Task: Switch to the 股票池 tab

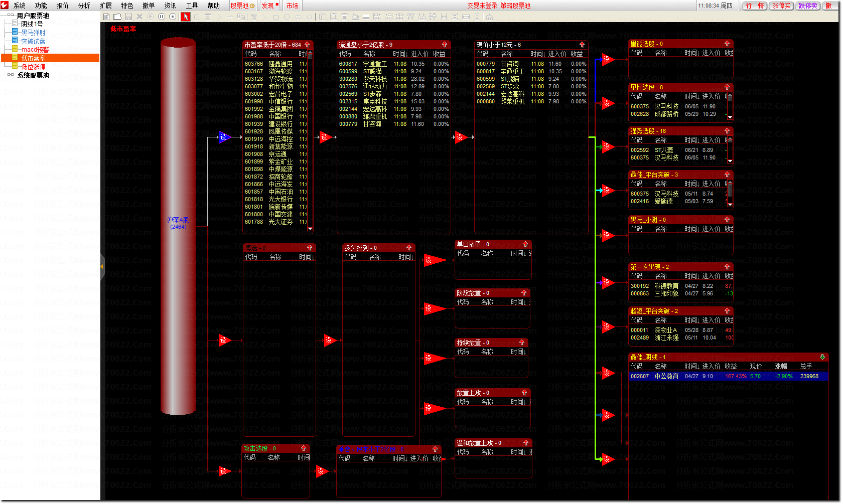Action: pyautogui.click(x=243, y=6)
